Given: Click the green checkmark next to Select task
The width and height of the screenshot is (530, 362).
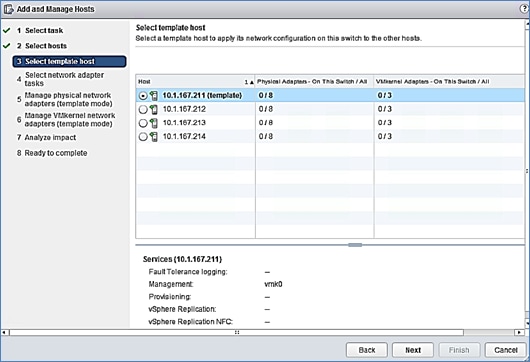Looking at the screenshot, I should coord(6,30).
